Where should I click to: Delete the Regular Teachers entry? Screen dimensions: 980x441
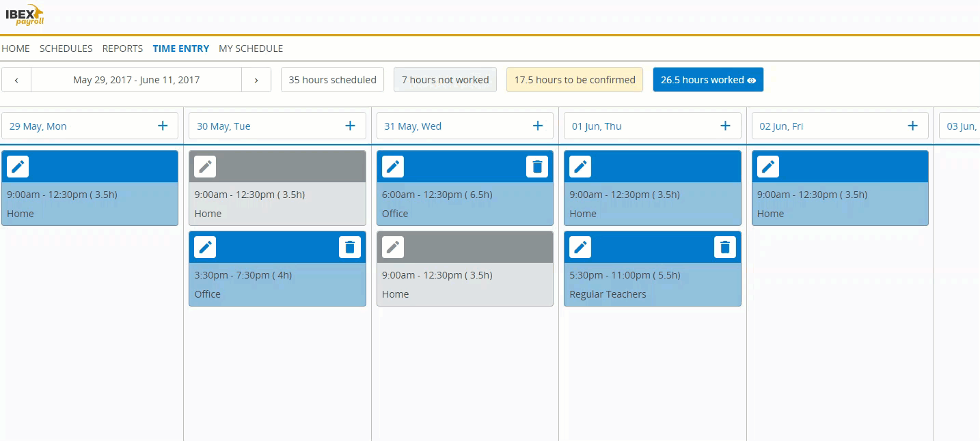[x=725, y=247]
